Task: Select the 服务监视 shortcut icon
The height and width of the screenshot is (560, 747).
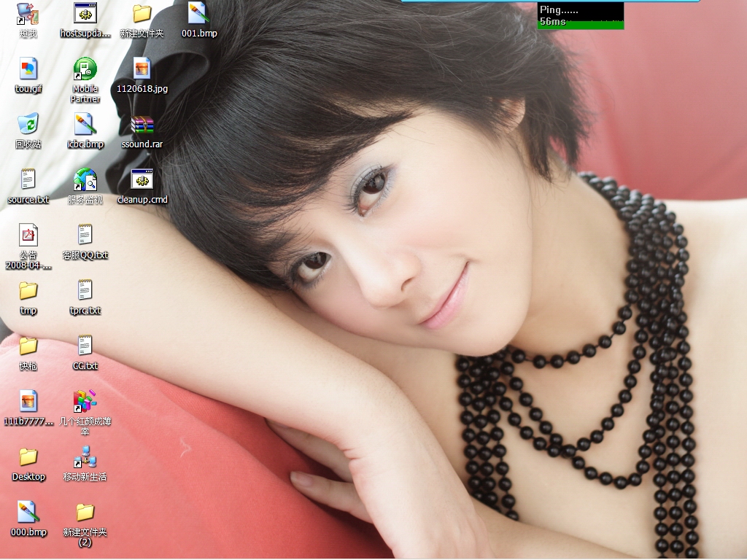Action: point(85,180)
